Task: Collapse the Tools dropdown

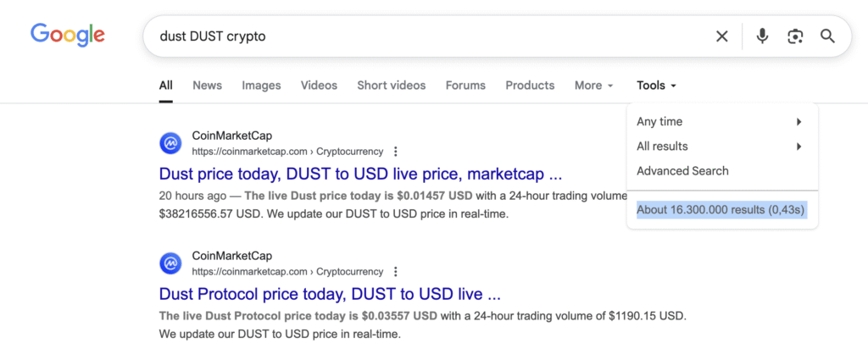Action: [x=656, y=86]
